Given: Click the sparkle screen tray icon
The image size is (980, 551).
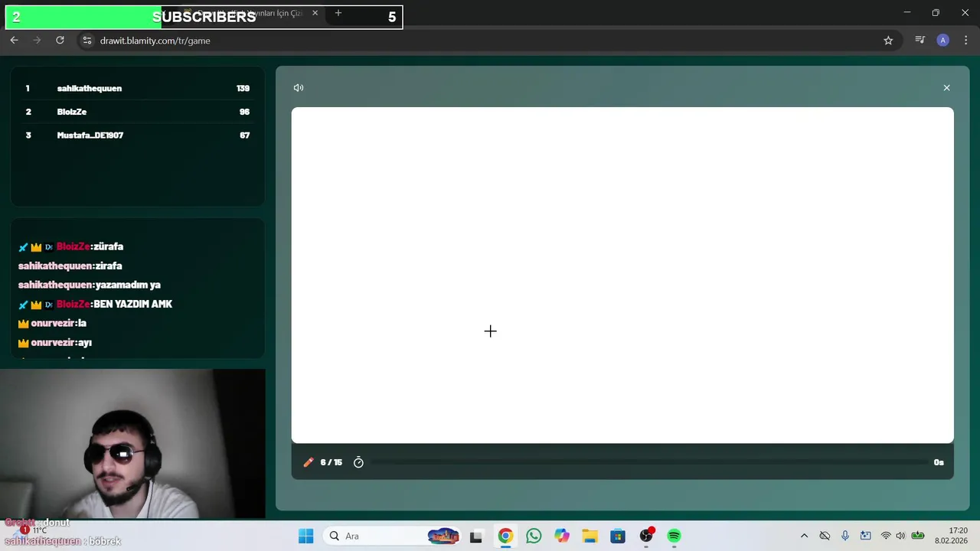Looking at the screenshot, I should [866, 536].
